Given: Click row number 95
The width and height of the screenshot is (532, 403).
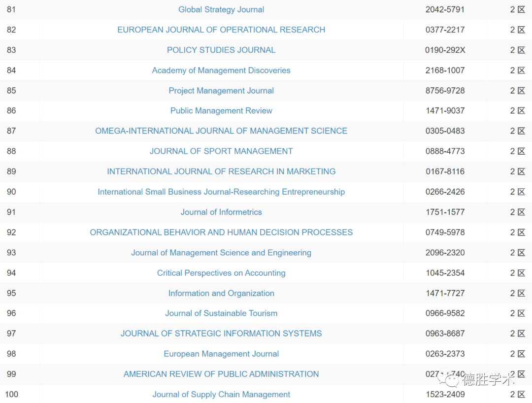Looking at the screenshot, I should (x=11, y=293).
